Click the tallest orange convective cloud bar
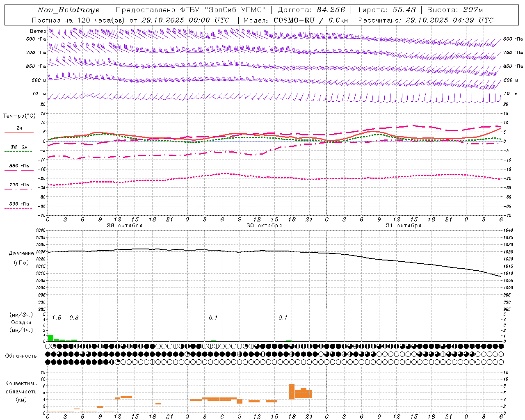 [292, 391]
